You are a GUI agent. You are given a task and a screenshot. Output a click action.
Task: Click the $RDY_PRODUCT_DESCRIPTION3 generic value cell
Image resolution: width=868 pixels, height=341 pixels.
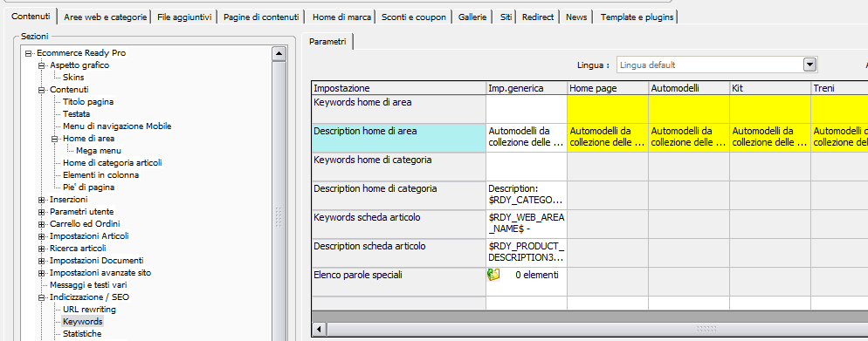(x=527, y=253)
